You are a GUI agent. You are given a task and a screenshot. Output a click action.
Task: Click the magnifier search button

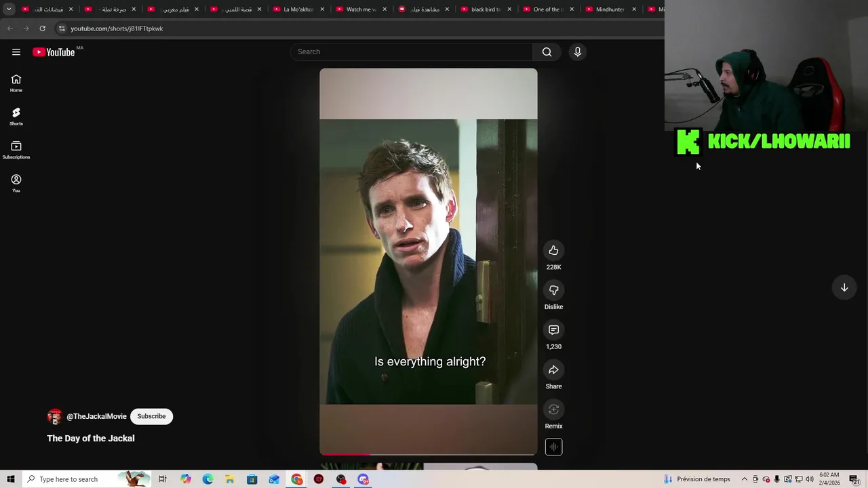point(547,52)
